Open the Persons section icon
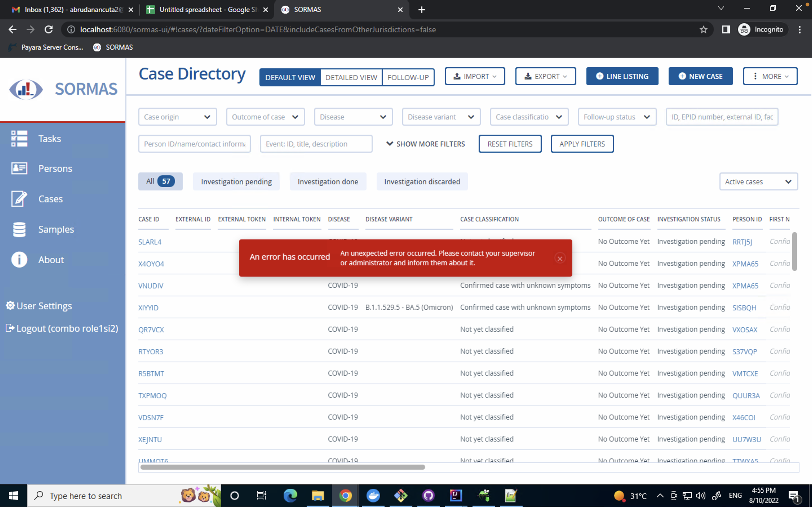The width and height of the screenshot is (812, 507). [x=19, y=168]
